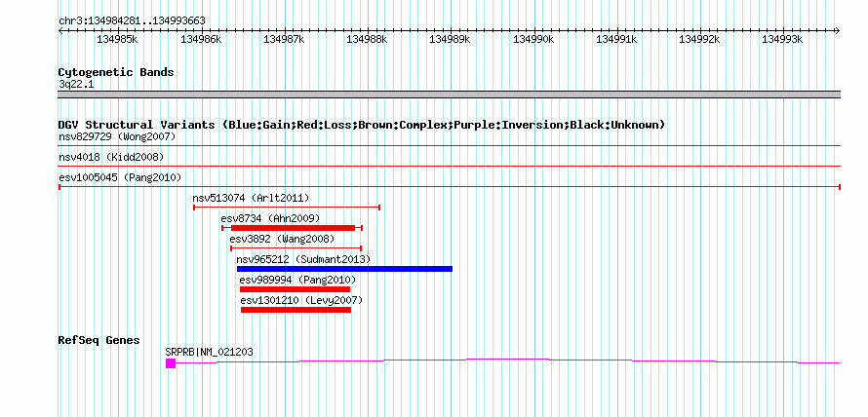Click the 134992k ruler tick label
The image size is (868, 417).
coord(699,40)
